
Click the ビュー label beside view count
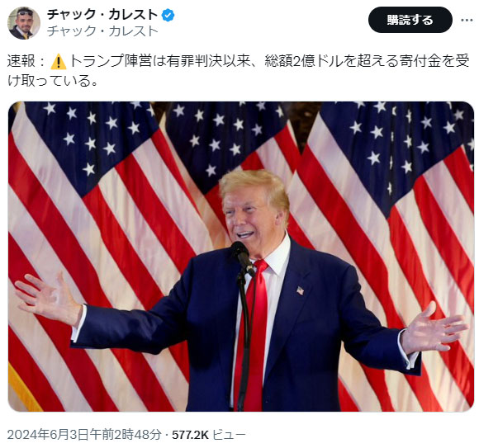coord(229,435)
